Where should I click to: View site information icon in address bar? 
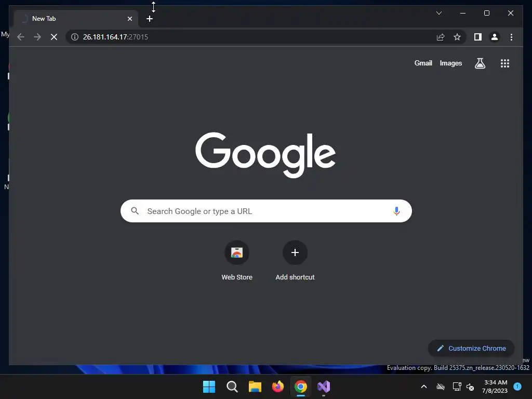75,37
